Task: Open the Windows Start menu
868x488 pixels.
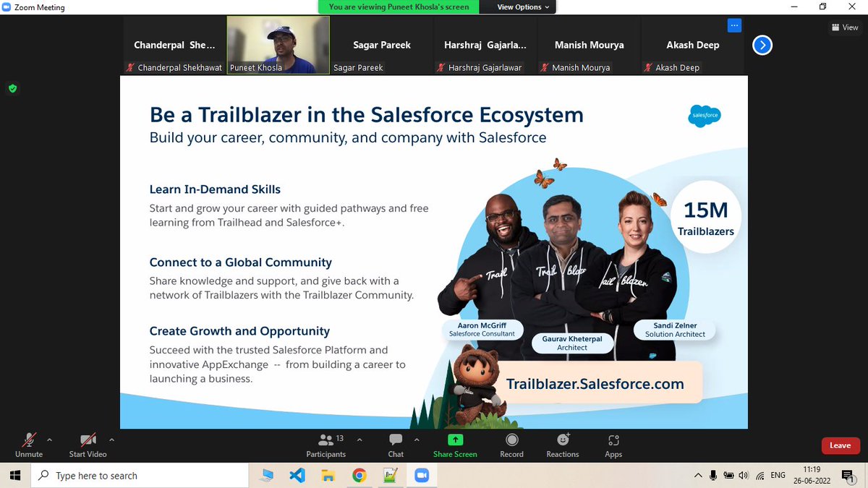Action: (x=16, y=476)
